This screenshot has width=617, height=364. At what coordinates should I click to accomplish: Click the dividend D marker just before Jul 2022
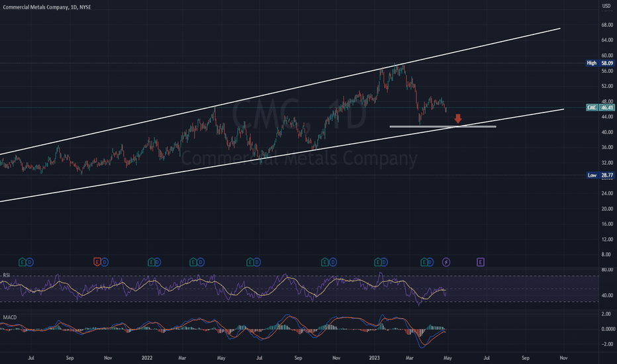click(257, 262)
